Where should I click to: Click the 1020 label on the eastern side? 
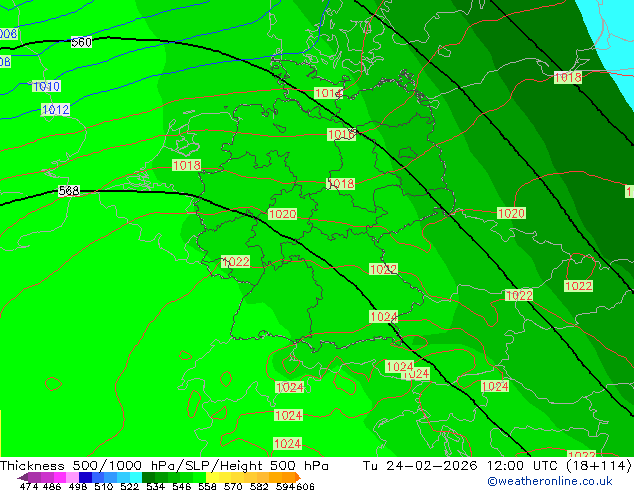click(511, 213)
